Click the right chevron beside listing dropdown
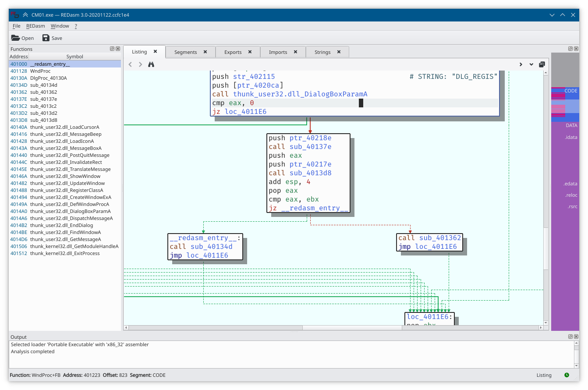 [521, 64]
